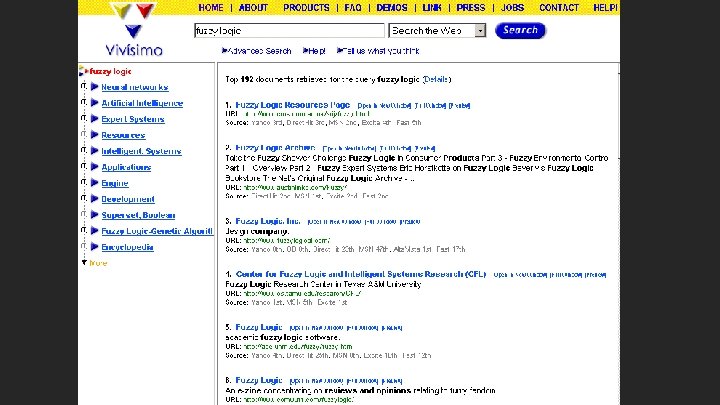Open the PRODUCTS menu item

(x=306, y=8)
